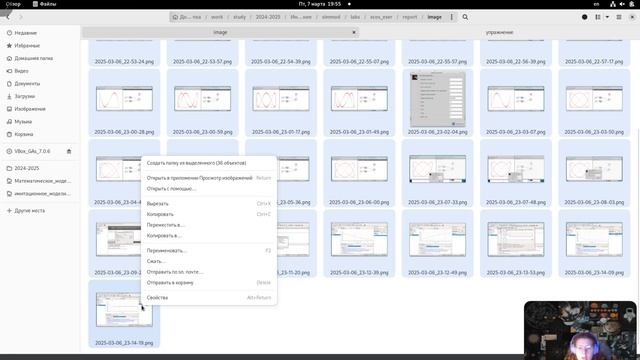Click the work segment in path bar
This screenshot has width=640, height=360.
coord(217,17)
